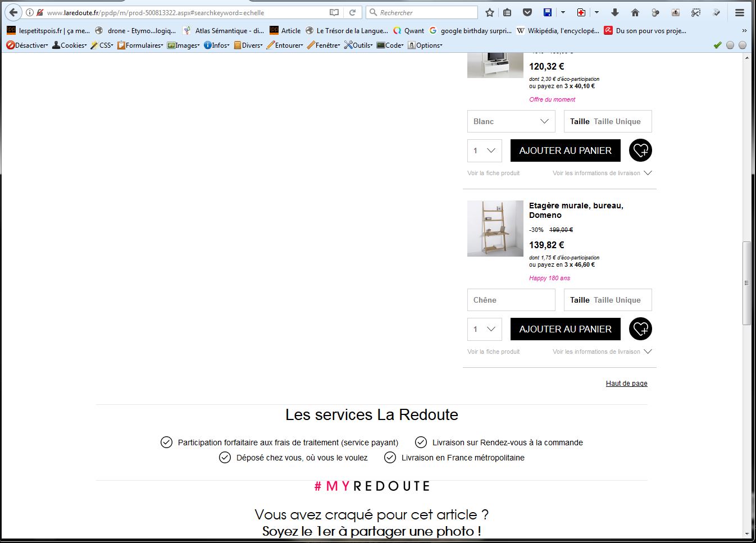Open the Entourer toolbar menu
The height and width of the screenshot is (543, 756).
[285, 45]
